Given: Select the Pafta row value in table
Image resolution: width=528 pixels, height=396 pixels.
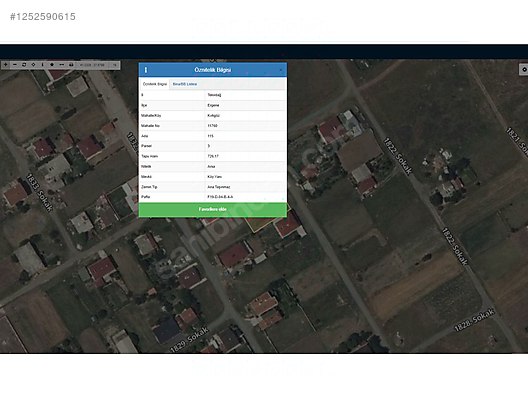Looking at the screenshot, I should click(220, 197).
